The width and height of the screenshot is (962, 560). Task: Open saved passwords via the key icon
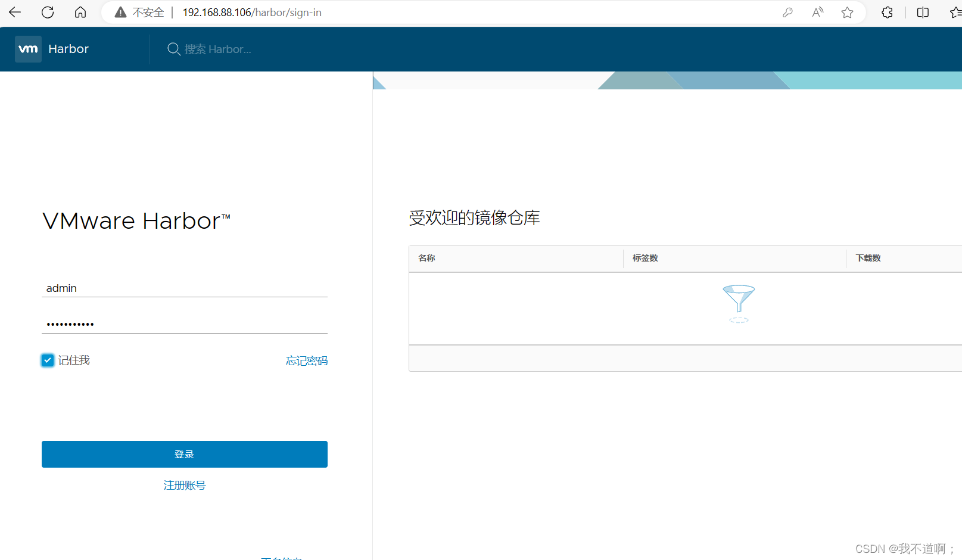point(787,12)
